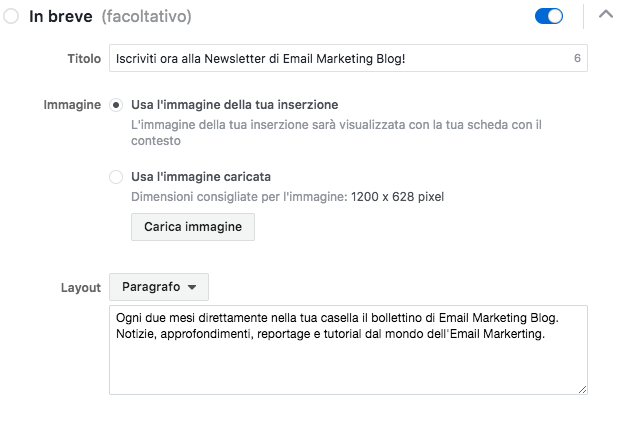
Task: Click the facoltativo text in header
Action: click(147, 16)
